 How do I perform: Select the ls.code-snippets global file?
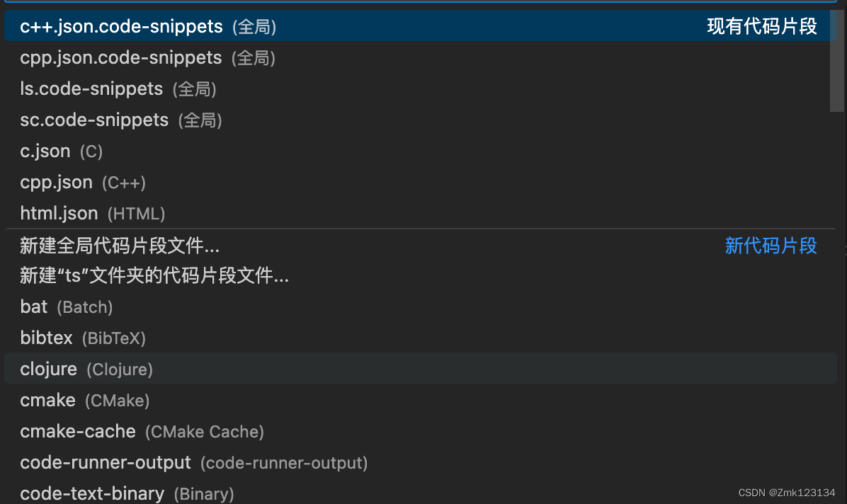(91, 88)
